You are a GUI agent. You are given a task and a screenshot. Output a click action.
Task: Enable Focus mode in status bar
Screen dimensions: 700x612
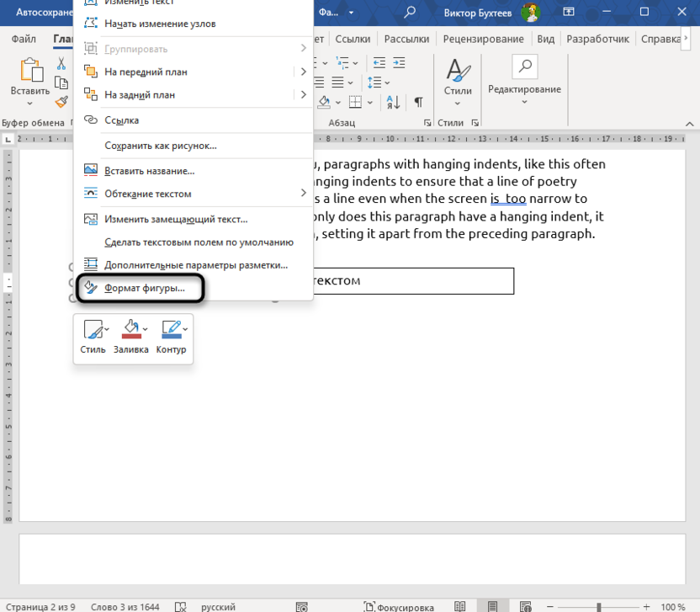(x=399, y=606)
